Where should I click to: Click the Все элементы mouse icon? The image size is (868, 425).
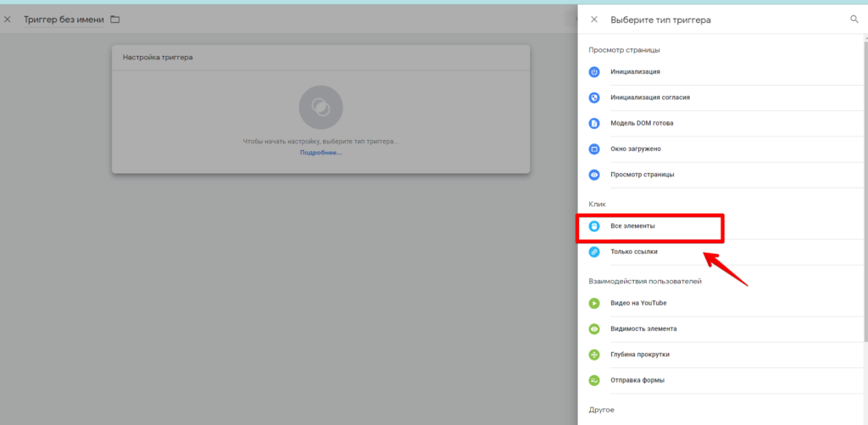tap(594, 226)
